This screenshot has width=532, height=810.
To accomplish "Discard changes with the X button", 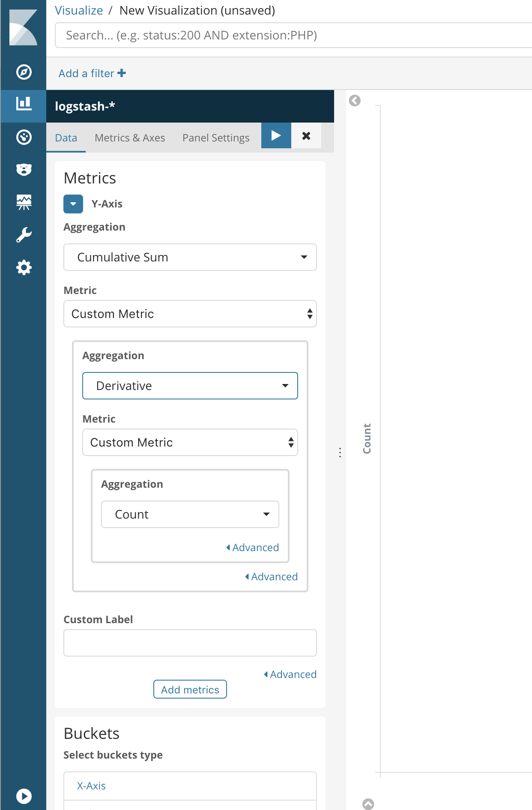I will (306, 135).
